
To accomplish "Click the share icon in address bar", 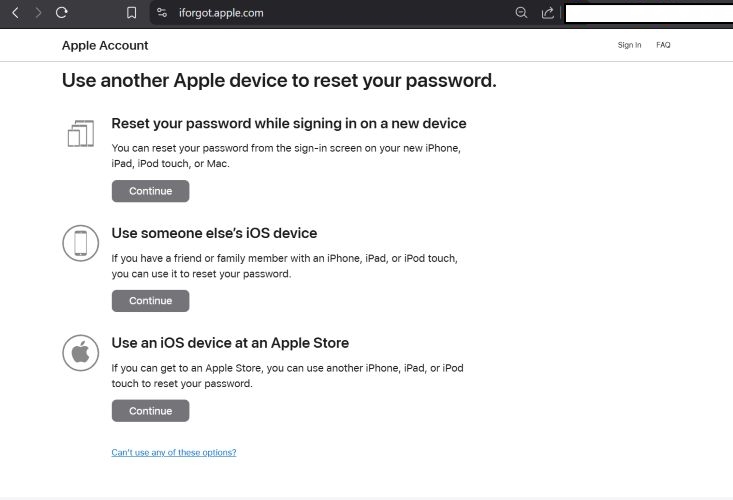I will pos(548,13).
